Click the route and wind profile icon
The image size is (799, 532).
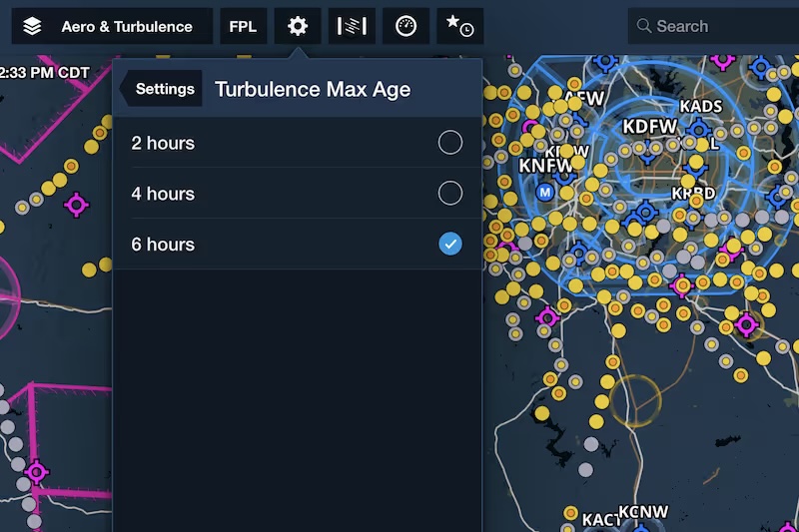352,27
